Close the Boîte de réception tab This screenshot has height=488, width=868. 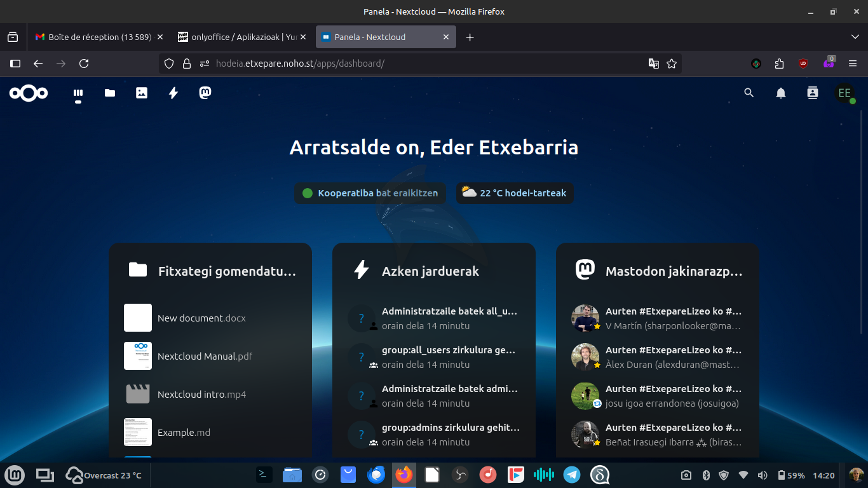160,37
